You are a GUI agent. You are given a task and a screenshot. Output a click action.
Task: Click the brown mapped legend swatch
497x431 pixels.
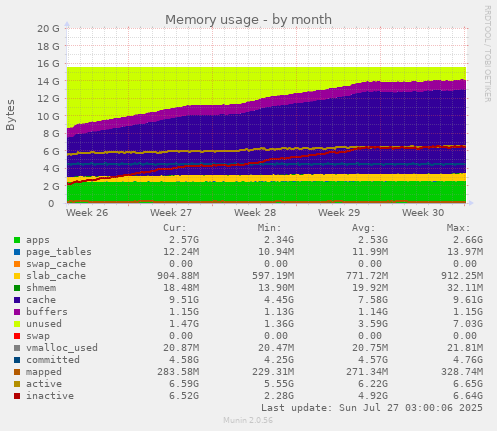point(17,372)
